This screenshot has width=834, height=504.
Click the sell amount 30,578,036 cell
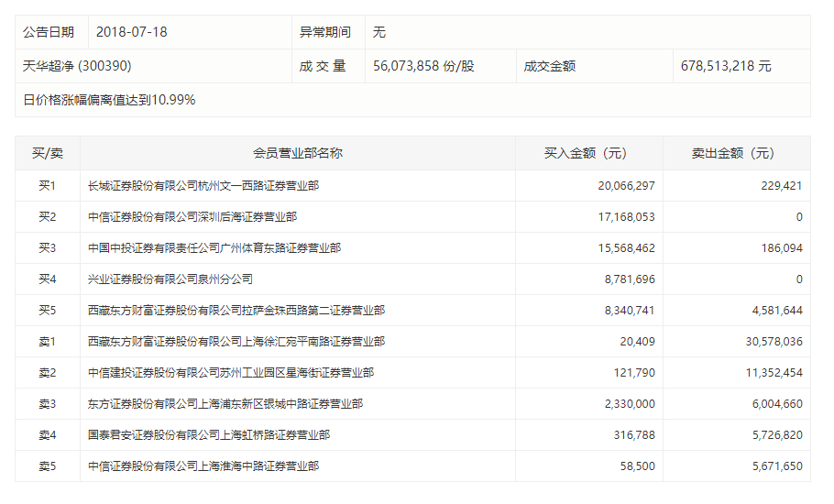click(x=769, y=342)
